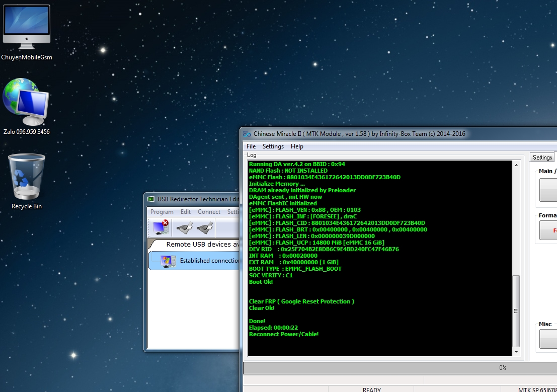This screenshot has height=392, width=557.
Task: Click the 'DAgent sent , init HW now' log line
Action: 285,197
